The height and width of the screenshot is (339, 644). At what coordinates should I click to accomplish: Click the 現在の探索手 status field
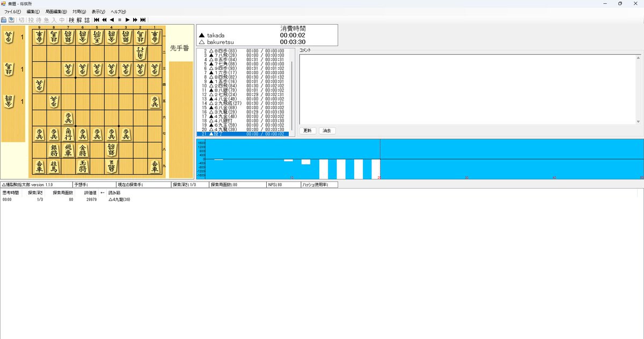coord(143,184)
